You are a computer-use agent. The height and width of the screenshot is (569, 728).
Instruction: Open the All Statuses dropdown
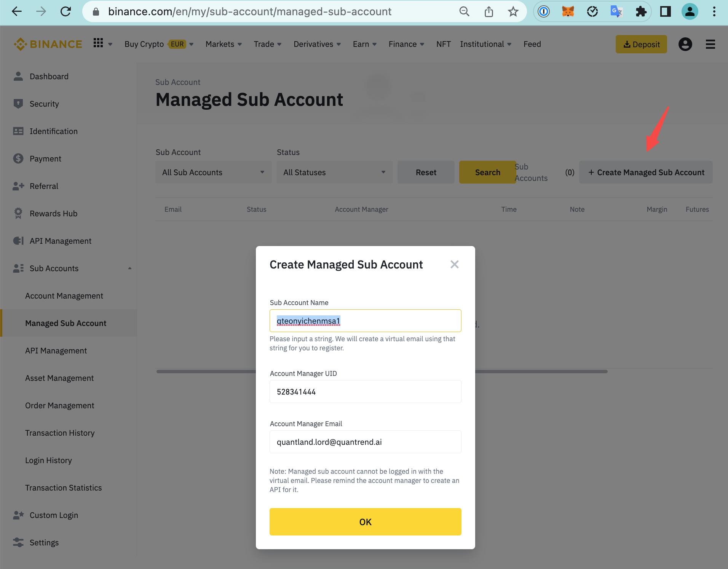pos(334,172)
